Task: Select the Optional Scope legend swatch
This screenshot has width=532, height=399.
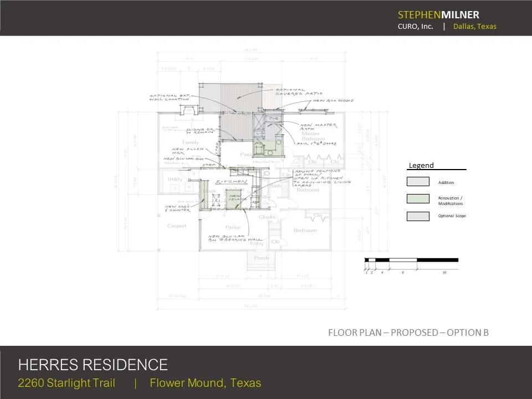Action: click(418, 216)
